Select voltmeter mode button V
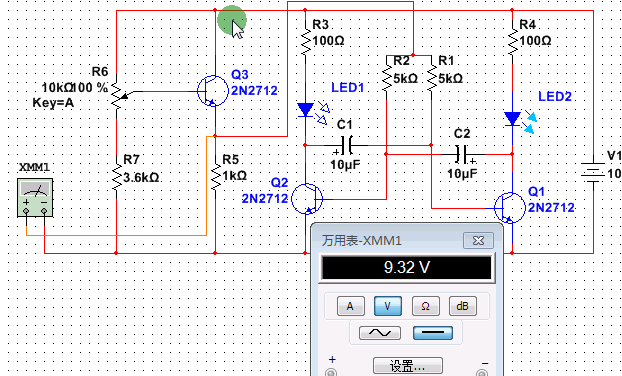 [388, 306]
